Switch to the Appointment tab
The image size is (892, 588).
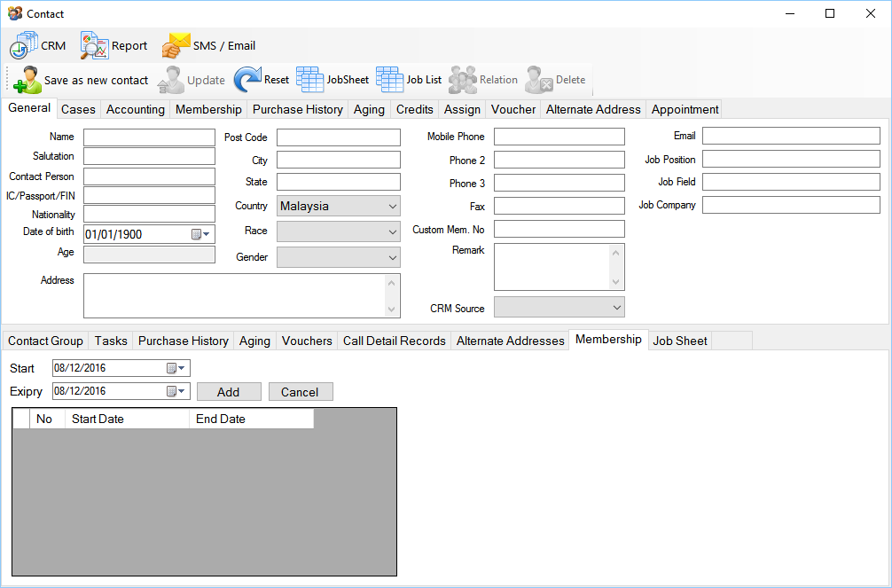[685, 109]
